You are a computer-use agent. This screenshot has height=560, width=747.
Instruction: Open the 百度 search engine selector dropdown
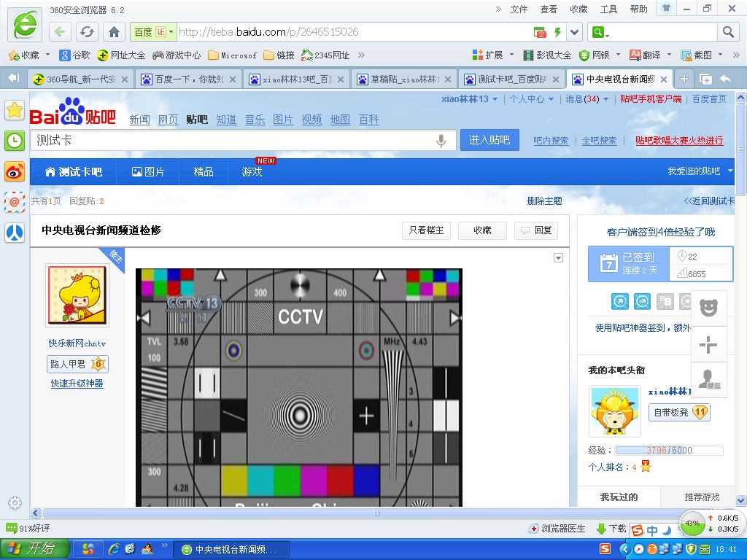[x=153, y=32]
